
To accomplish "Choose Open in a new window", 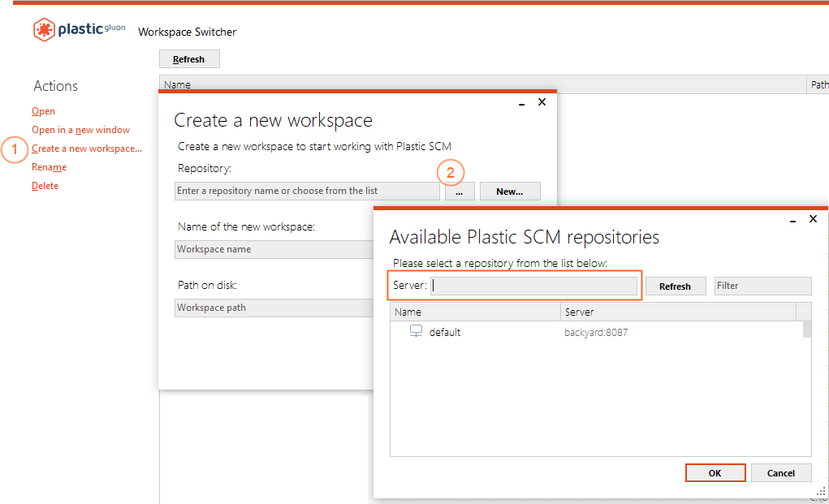I will 80,129.
